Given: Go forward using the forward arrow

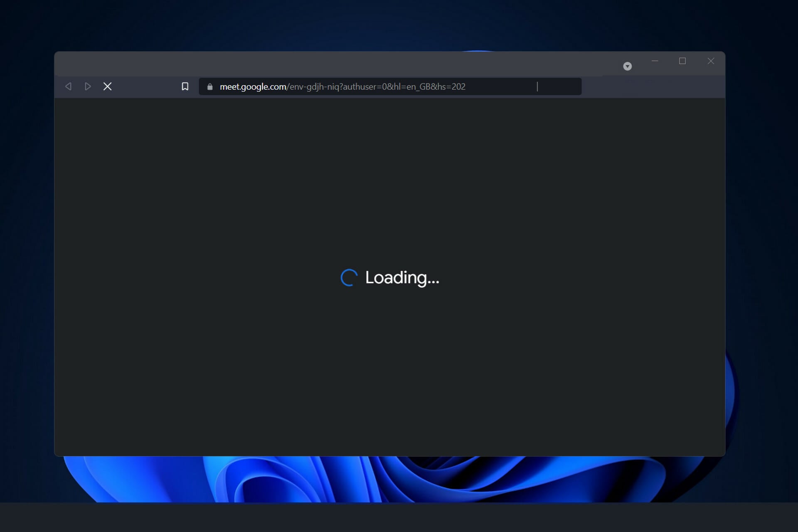Looking at the screenshot, I should point(88,86).
